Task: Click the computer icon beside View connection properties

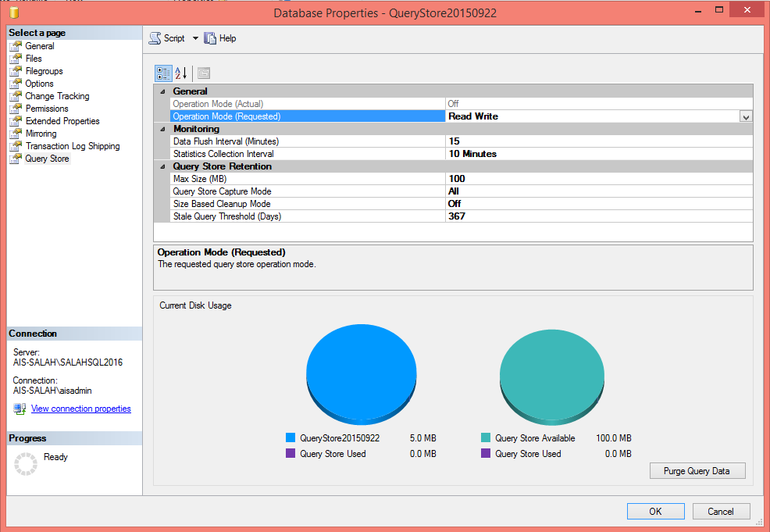Action: click(x=19, y=408)
